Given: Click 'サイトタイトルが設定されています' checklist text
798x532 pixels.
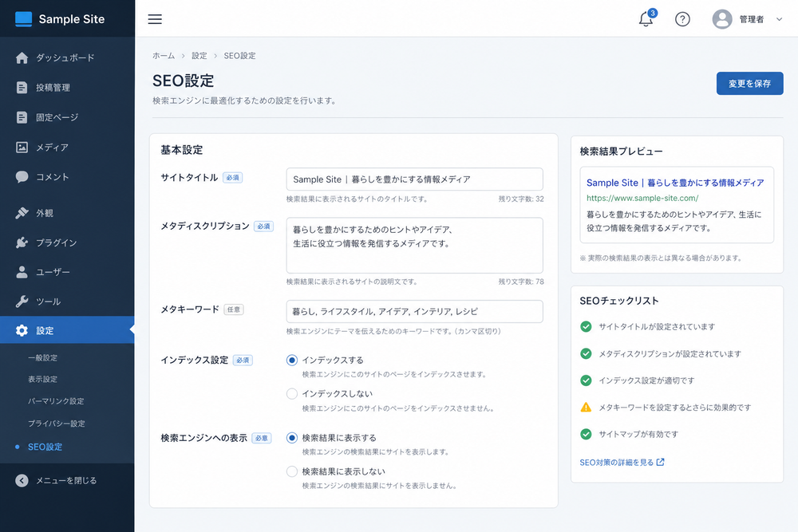Looking at the screenshot, I should [657, 326].
